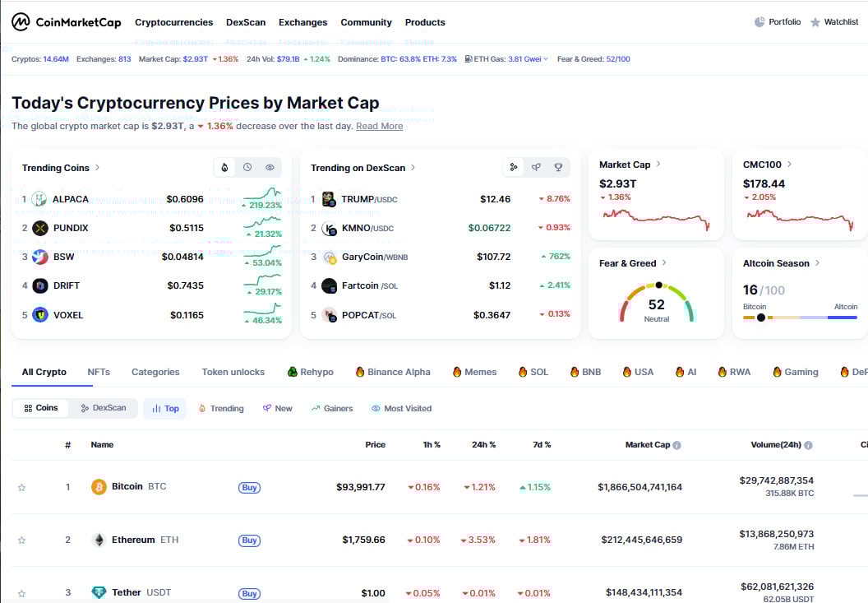Click the CMC100 sparkline chart

click(800, 219)
